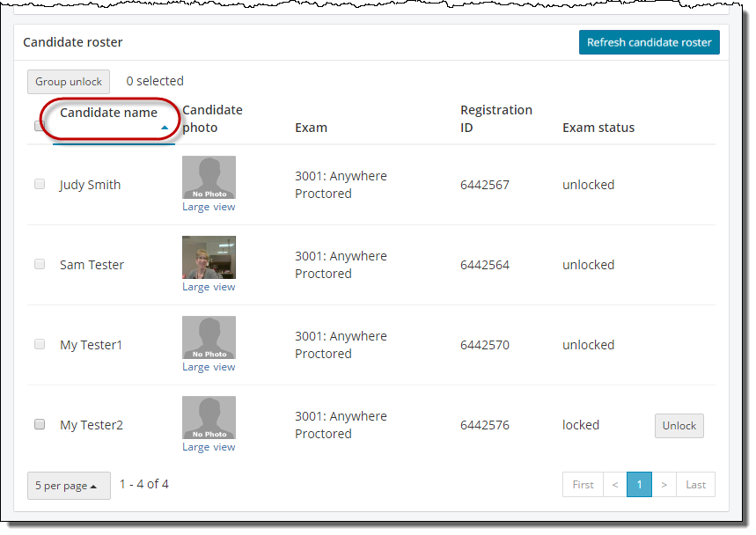This screenshot has height=535, width=756.
Task: Click the Candidate name sort arrow
Action: coord(165,128)
